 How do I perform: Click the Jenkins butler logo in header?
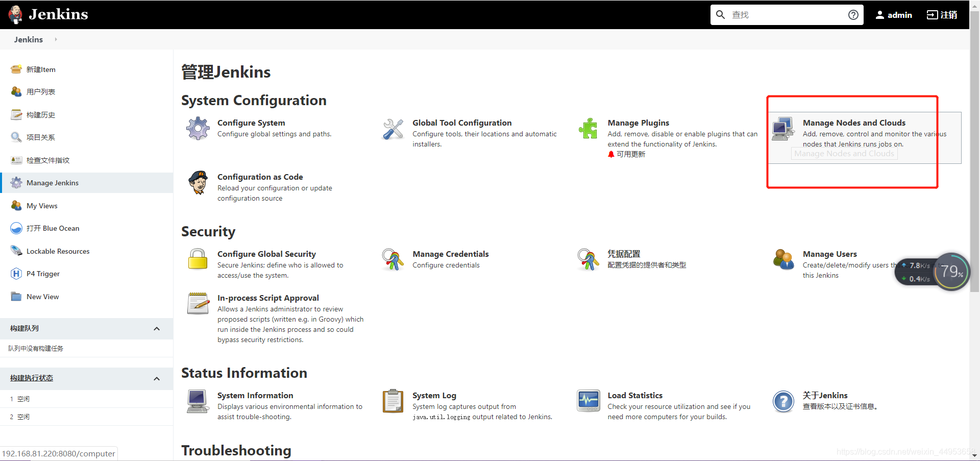point(16,14)
